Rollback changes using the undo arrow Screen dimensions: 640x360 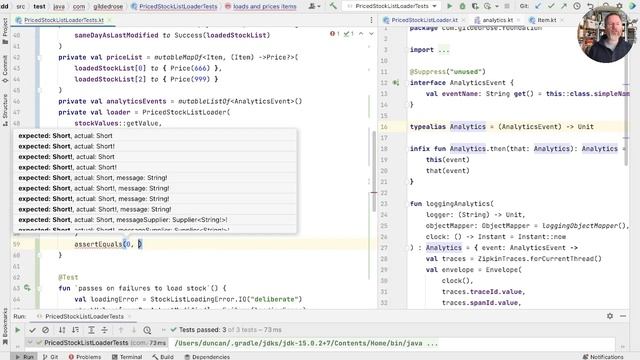590,6
